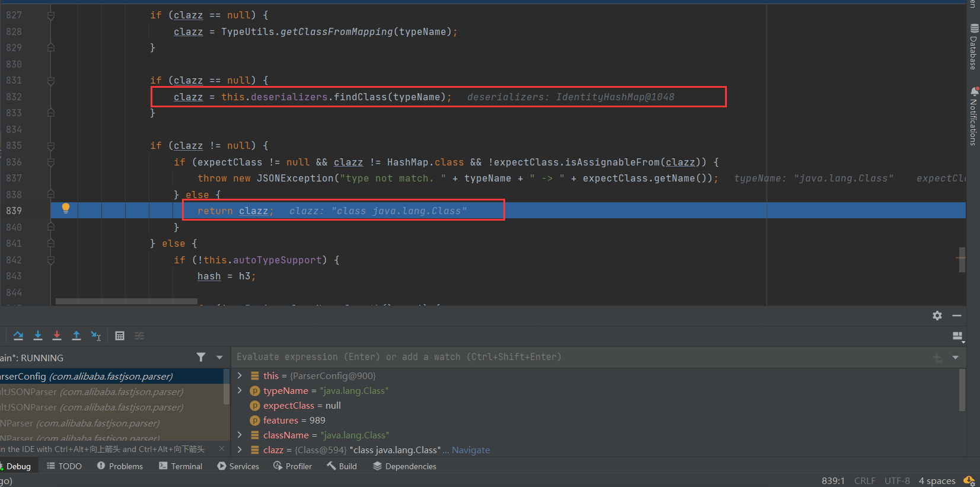Expand the clazz variable node

(x=240, y=450)
